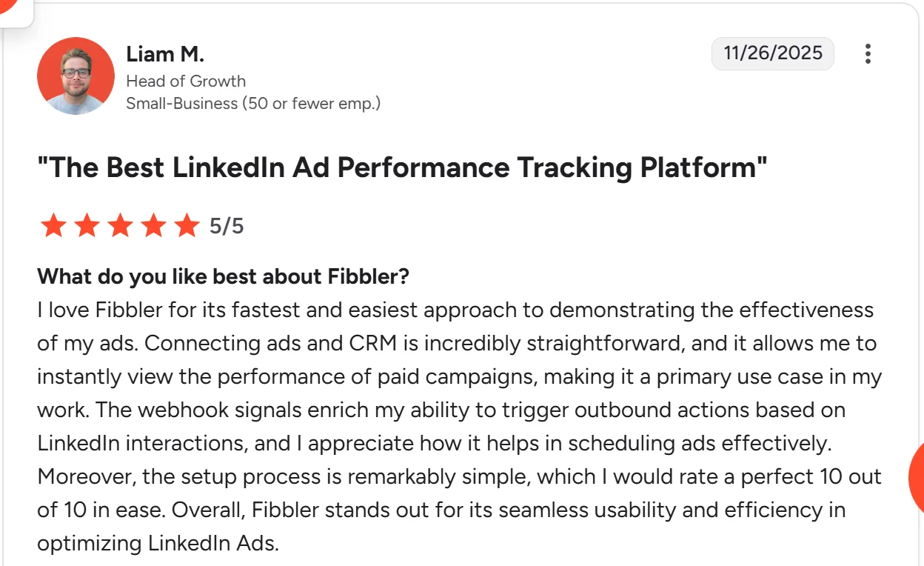
Task: Click the fourth rating star
Action: (153, 225)
